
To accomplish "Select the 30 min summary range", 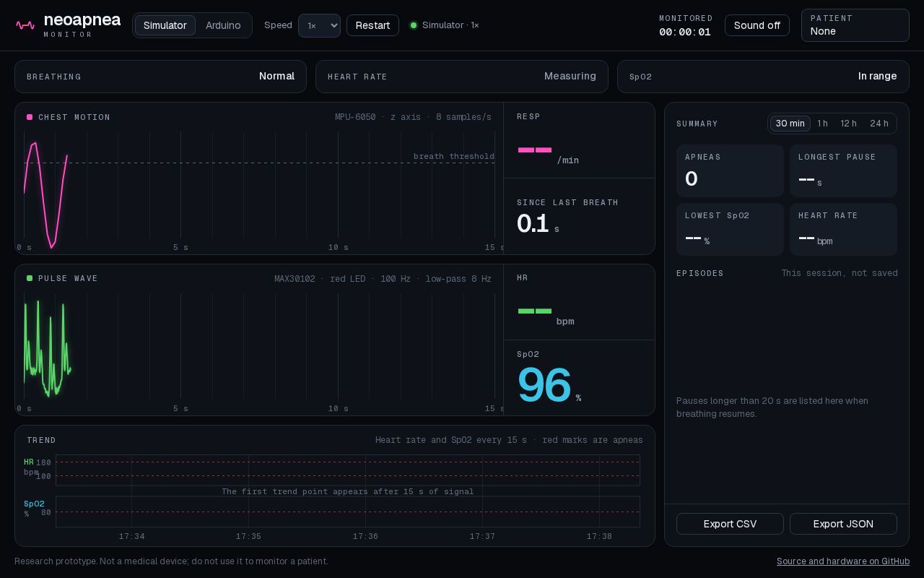I will 790,124.
